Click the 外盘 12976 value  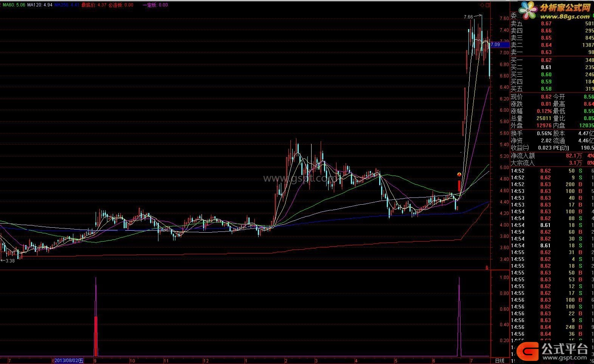point(544,125)
